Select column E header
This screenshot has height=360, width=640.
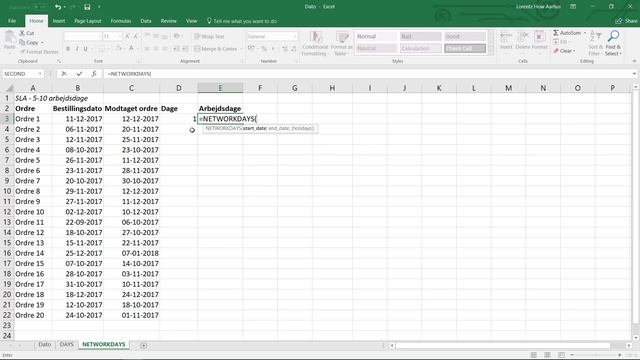tap(220, 88)
